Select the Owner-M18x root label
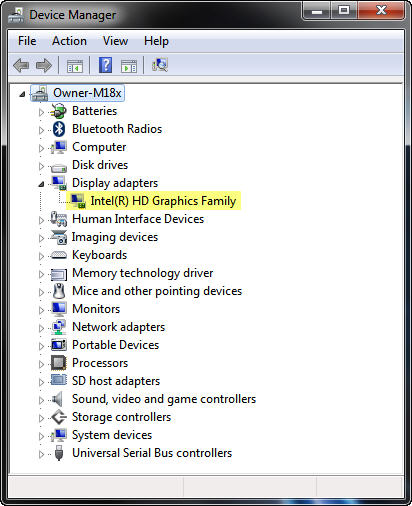 [87, 93]
